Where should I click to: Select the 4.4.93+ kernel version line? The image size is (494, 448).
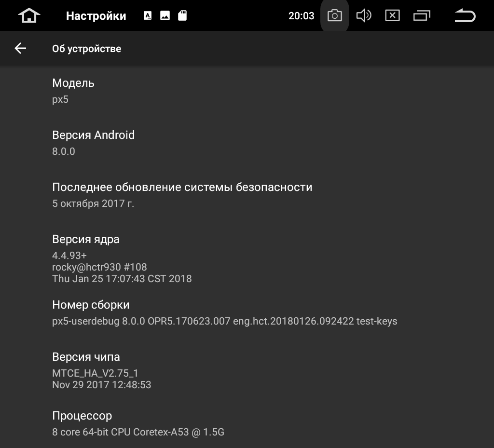click(x=69, y=255)
